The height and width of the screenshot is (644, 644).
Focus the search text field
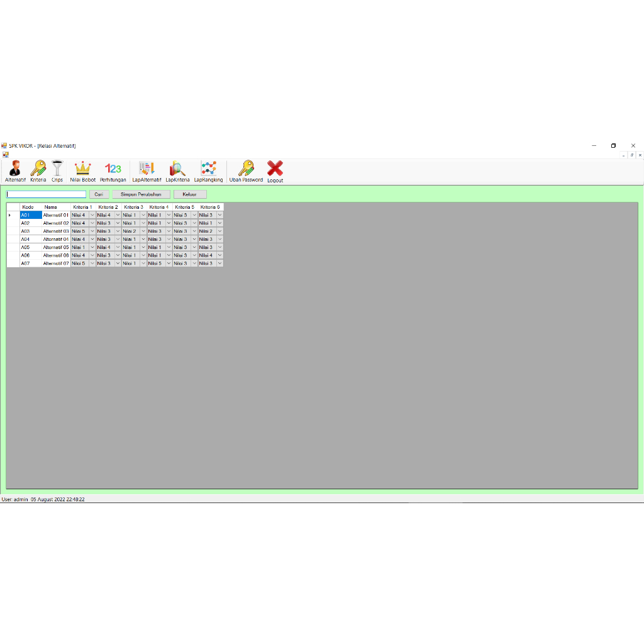pyautogui.click(x=46, y=194)
